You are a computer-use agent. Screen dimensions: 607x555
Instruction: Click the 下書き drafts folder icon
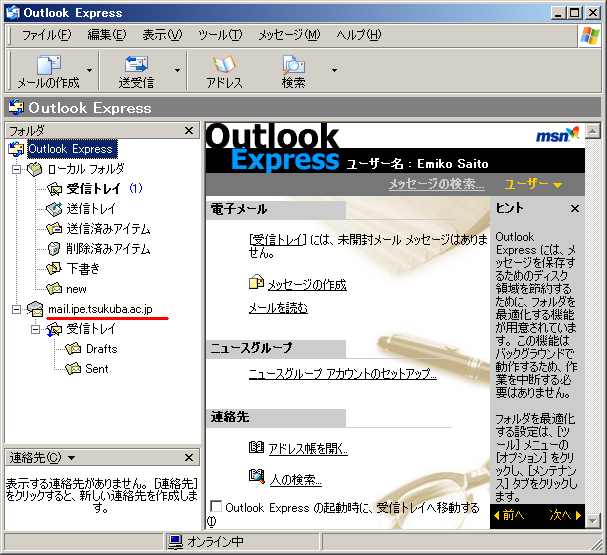(54, 268)
